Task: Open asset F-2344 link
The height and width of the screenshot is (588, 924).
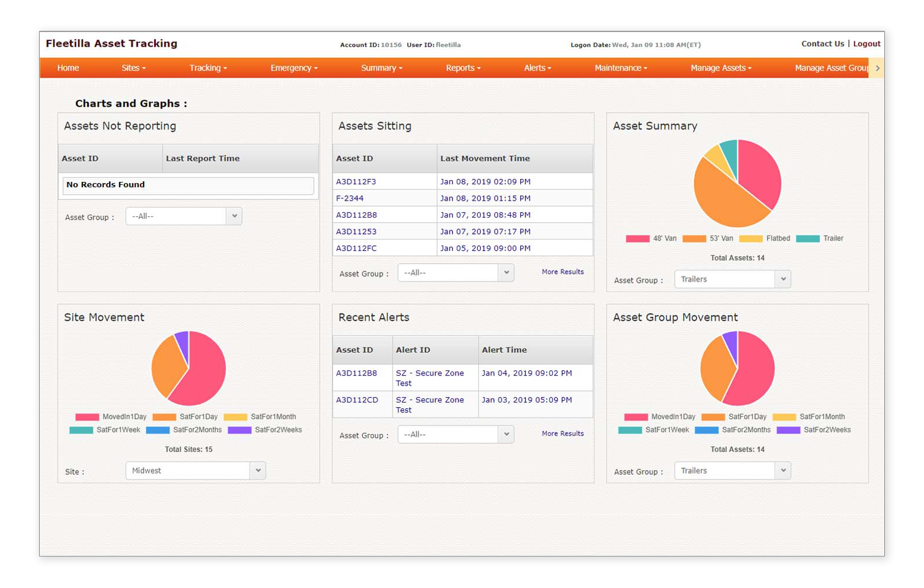Action: [x=349, y=198]
